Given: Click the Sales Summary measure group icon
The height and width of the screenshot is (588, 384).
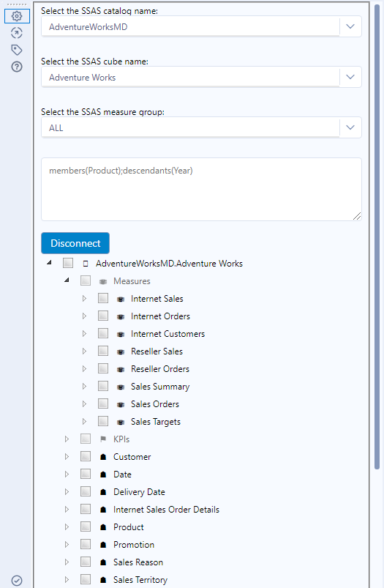Looking at the screenshot, I should click(x=121, y=387).
